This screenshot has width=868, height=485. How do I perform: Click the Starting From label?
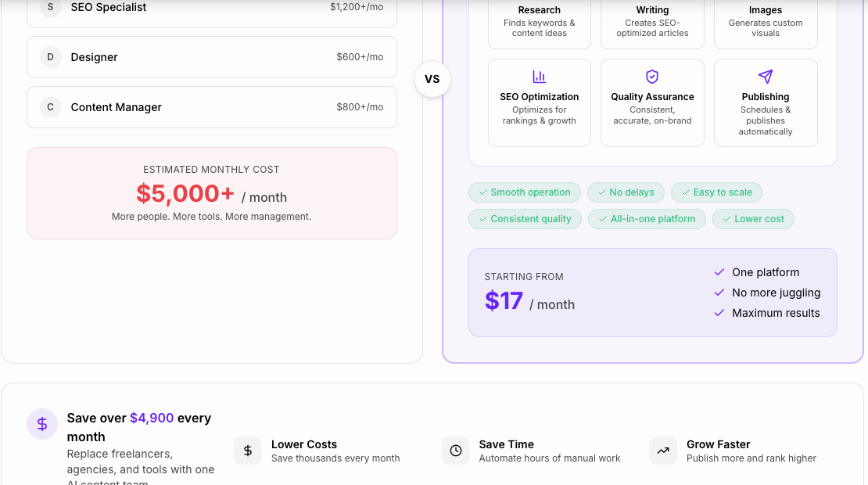pos(524,277)
